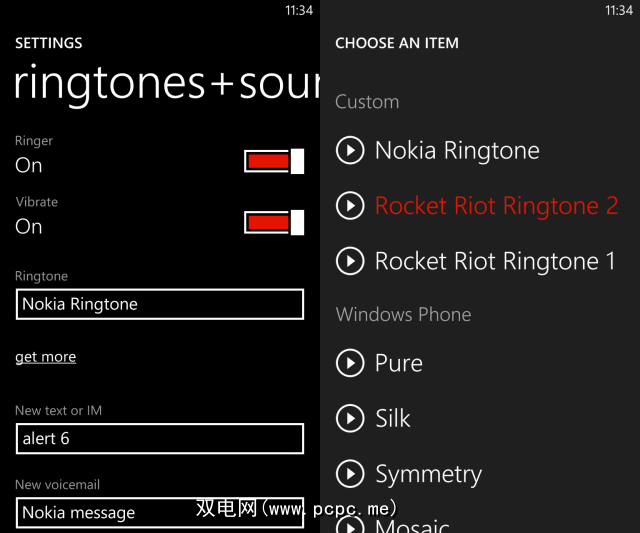The height and width of the screenshot is (533, 640).
Task: Open the New text or IM sound picker
Action: [159, 438]
